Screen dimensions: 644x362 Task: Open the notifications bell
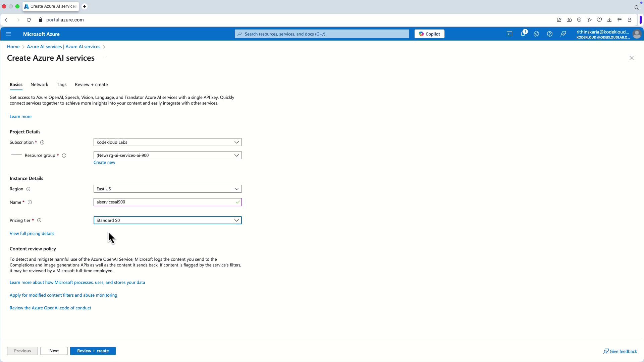click(x=523, y=34)
